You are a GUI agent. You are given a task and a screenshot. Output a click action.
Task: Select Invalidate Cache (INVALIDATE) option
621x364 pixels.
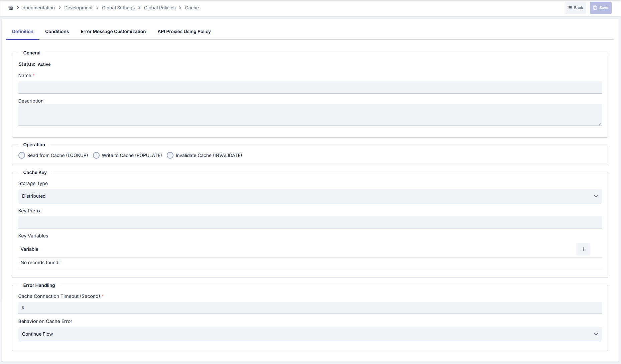[x=170, y=155]
